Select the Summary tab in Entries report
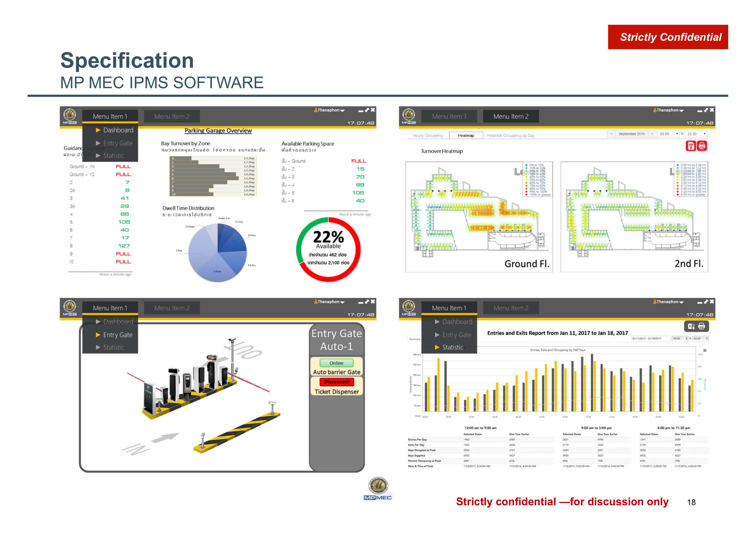Viewport: 756px width, 535px height. 415,339
